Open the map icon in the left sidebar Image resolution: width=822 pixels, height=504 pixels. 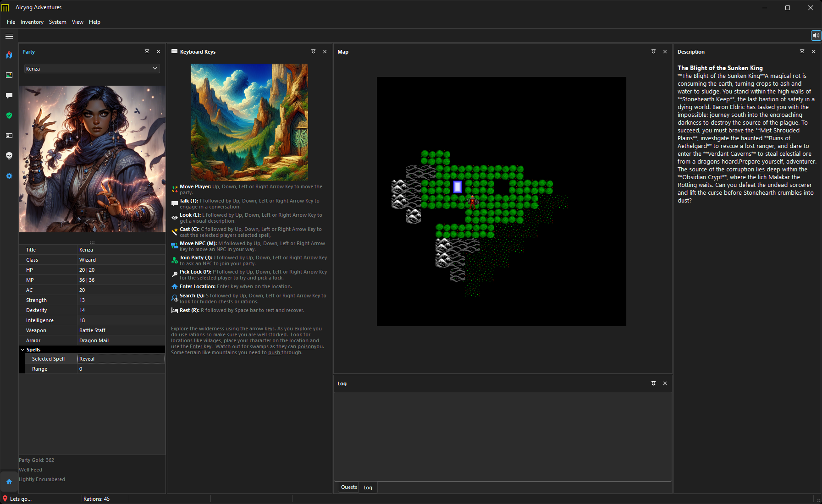(x=9, y=55)
